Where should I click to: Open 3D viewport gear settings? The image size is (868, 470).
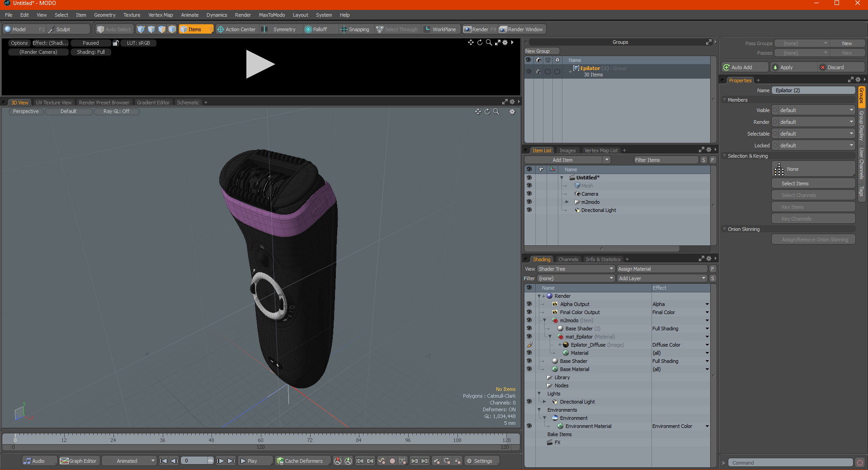point(512,112)
